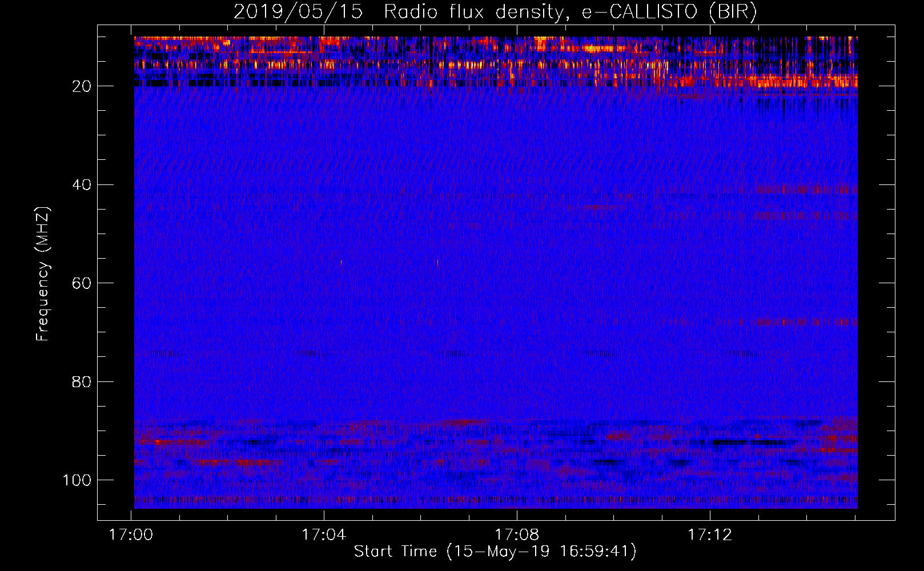This screenshot has height=571, width=924.
Task: Click the 'Start Time (15-May-19 16:59:41)' axis label
Action: 495,552
